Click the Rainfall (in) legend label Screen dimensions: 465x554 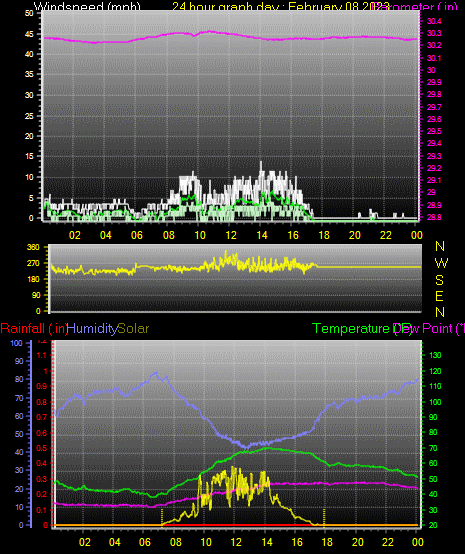click(x=34, y=329)
